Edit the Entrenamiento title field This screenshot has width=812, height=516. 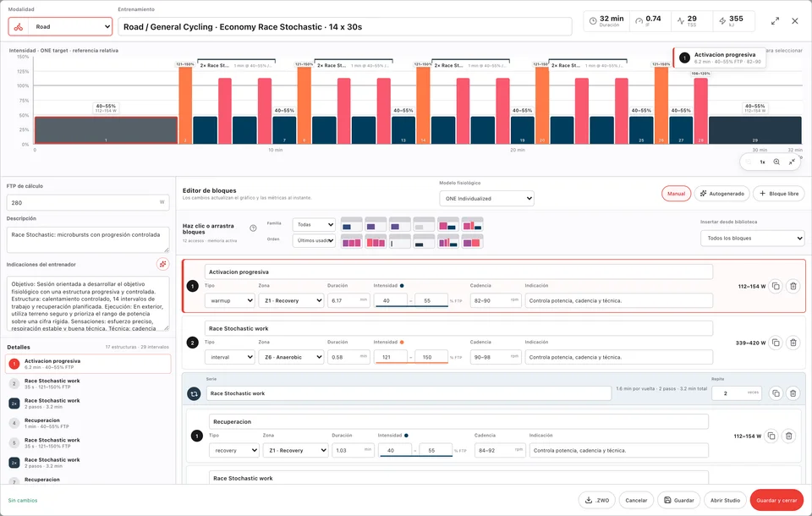click(x=345, y=26)
